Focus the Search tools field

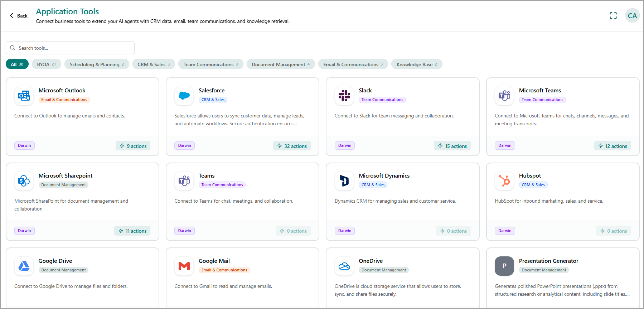[x=70, y=48]
